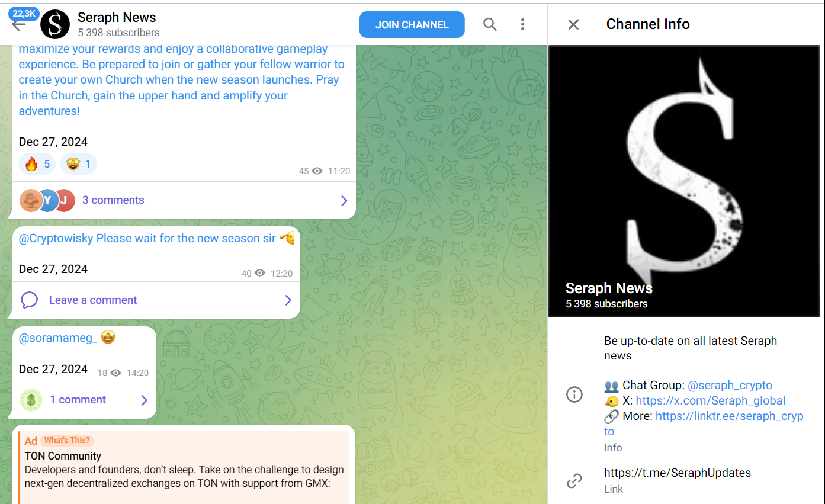Click the view count eye icon showing 45
Viewport: 825px width, 504px height.
coord(317,171)
